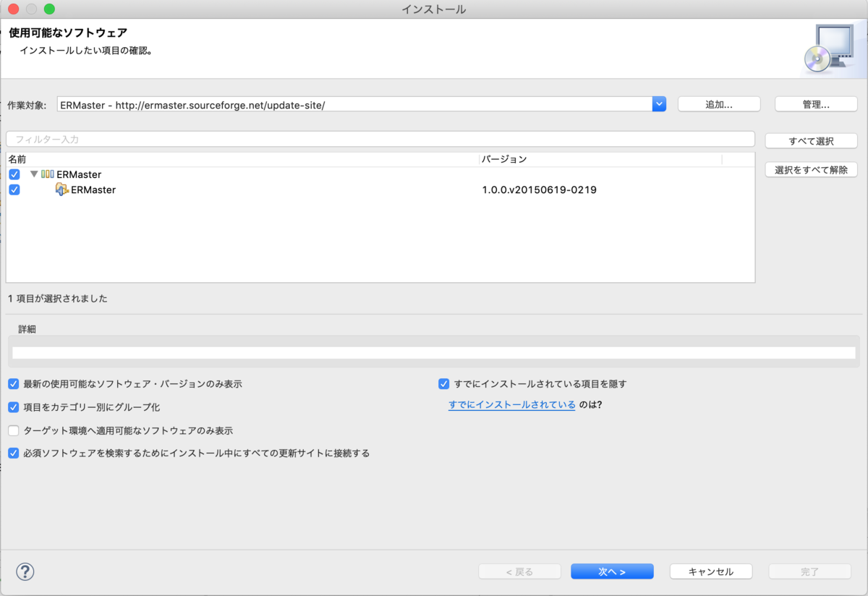Toggle 必須ソフトウェアを検索するため checkbox
Image resolution: width=868 pixels, height=596 pixels.
click(14, 454)
